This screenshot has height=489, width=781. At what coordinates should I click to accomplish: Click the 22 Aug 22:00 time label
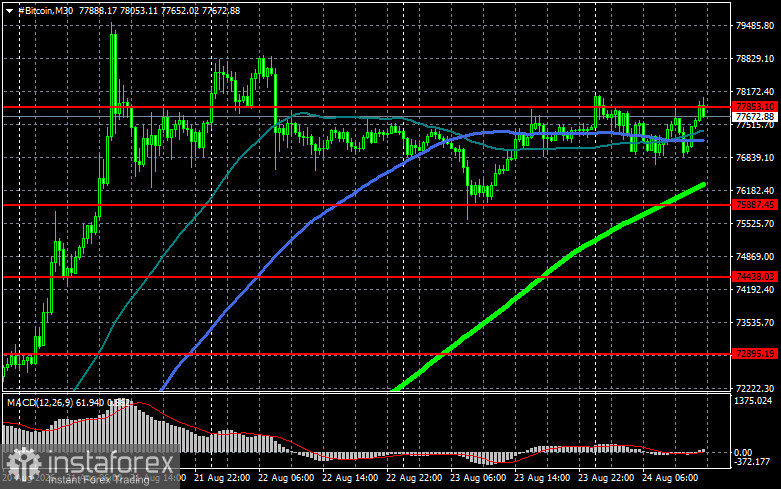tap(414, 478)
